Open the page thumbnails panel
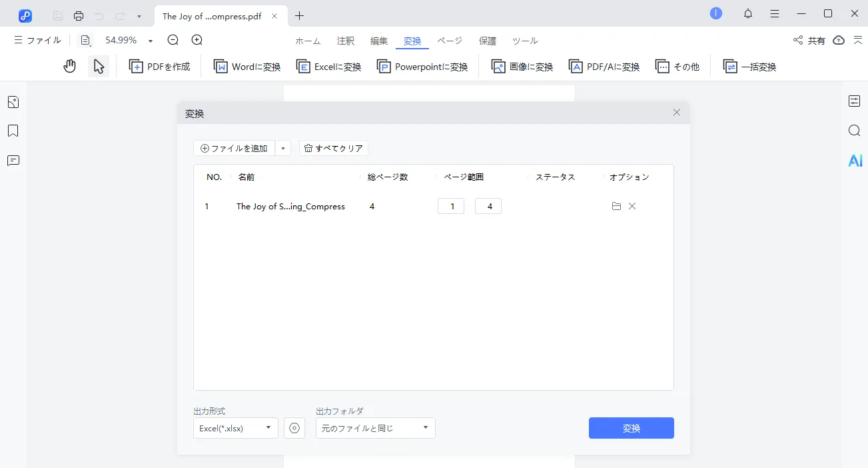 point(13,101)
